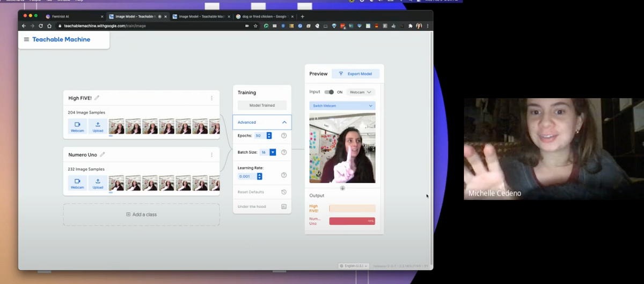The height and width of the screenshot is (284, 644).
Task: Toggle the Input ON switch
Action: (329, 92)
